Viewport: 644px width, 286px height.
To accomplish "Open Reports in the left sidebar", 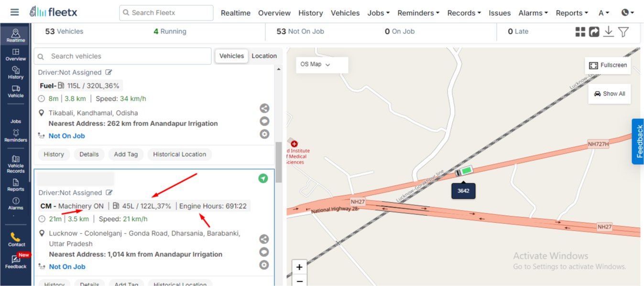I will pyautogui.click(x=16, y=185).
